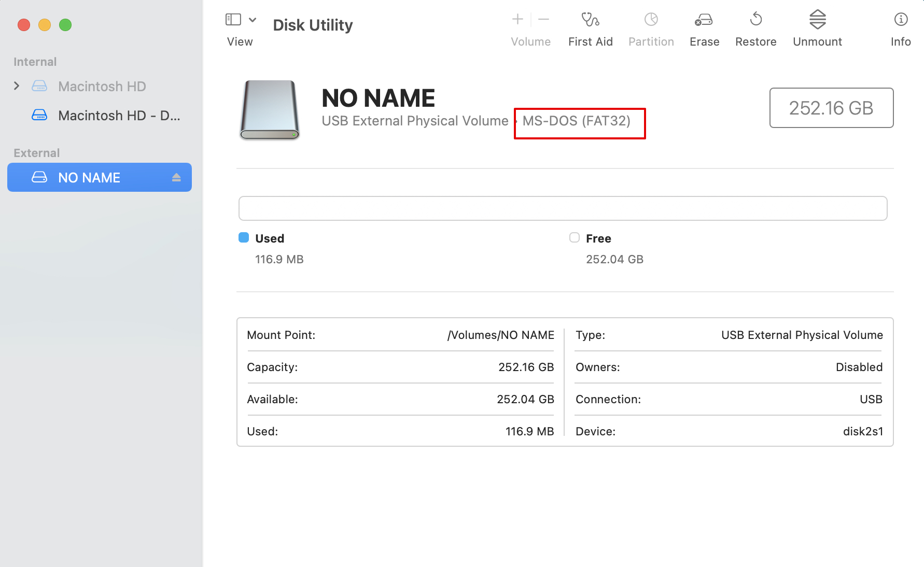Click the Disk Utility window title
Screen dimensions: 924x567
tap(313, 25)
